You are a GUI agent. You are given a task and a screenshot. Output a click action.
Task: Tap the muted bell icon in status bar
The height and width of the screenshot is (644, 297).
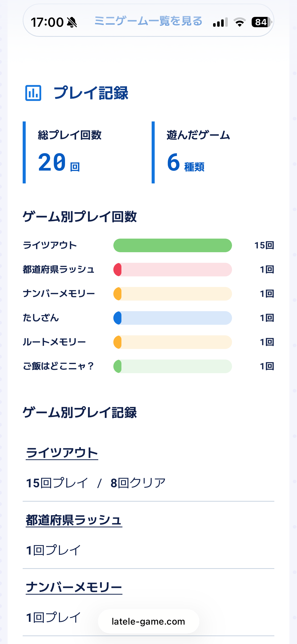click(x=72, y=22)
